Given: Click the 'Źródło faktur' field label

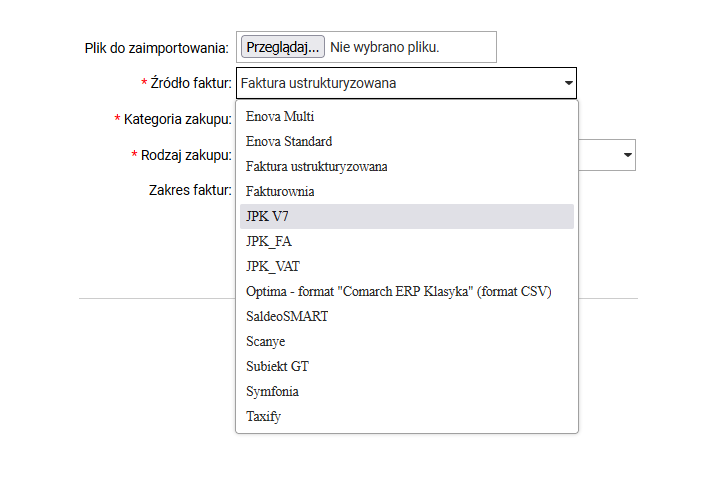Looking at the screenshot, I should click(x=190, y=83).
